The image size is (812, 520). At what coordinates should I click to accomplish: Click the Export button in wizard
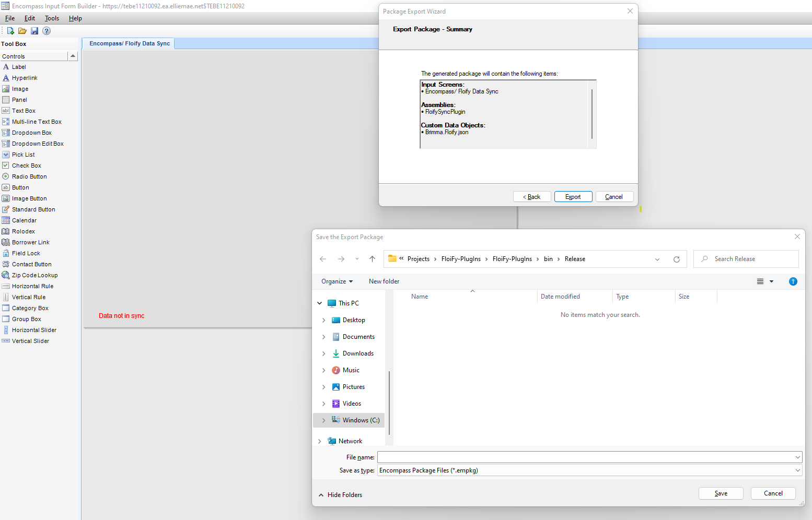[573, 197]
